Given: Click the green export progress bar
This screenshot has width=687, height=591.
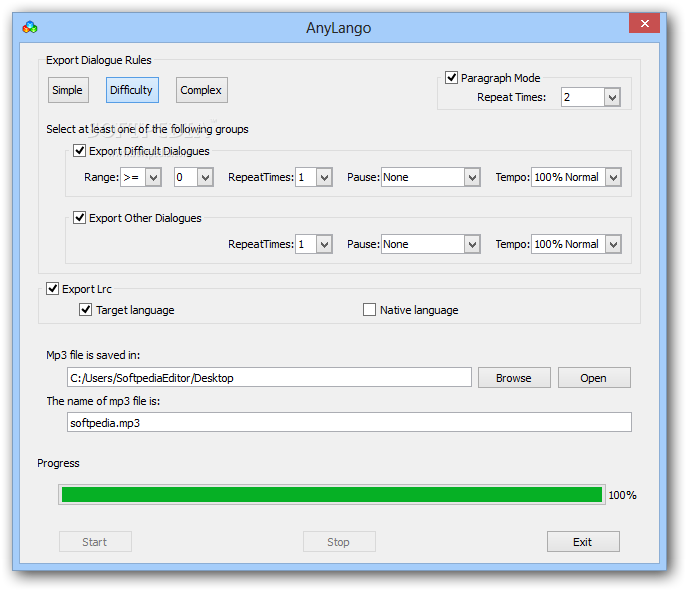Looking at the screenshot, I should [x=332, y=495].
